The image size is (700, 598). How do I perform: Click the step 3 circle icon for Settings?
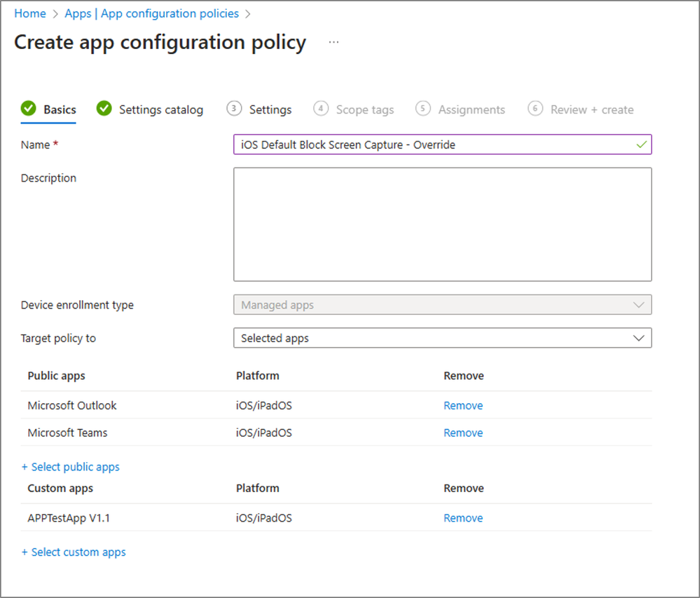[234, 109]
